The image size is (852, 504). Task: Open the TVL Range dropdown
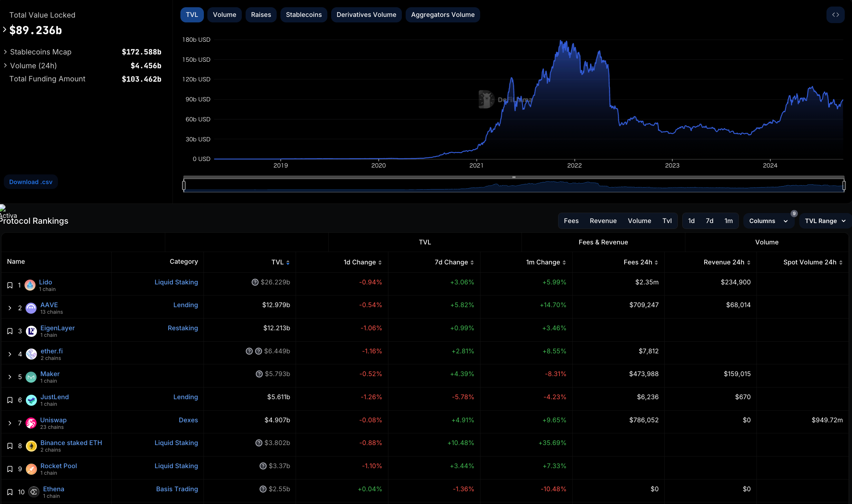coord(825,221)
